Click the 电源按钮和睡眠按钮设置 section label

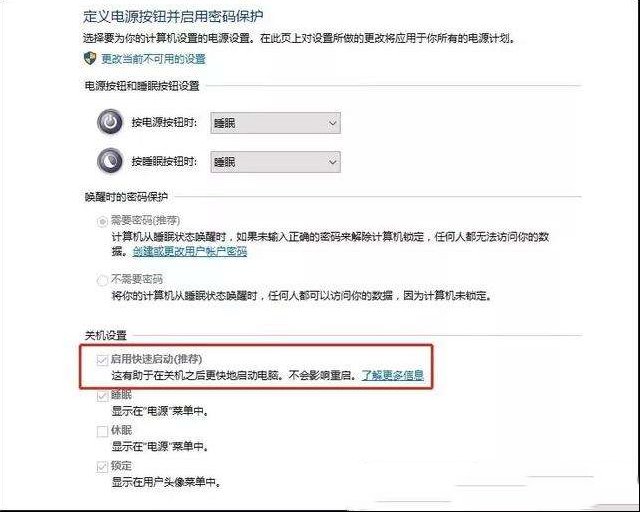[142, 86]
